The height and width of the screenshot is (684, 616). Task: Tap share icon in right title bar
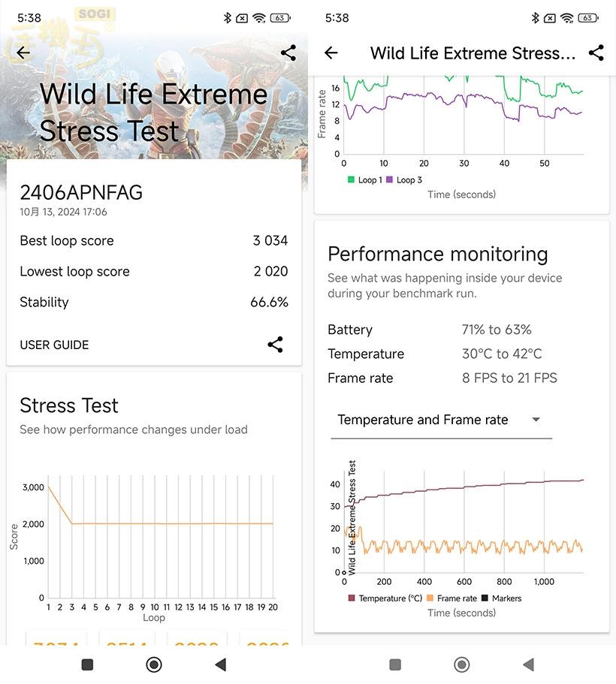[x=596, y=53]
